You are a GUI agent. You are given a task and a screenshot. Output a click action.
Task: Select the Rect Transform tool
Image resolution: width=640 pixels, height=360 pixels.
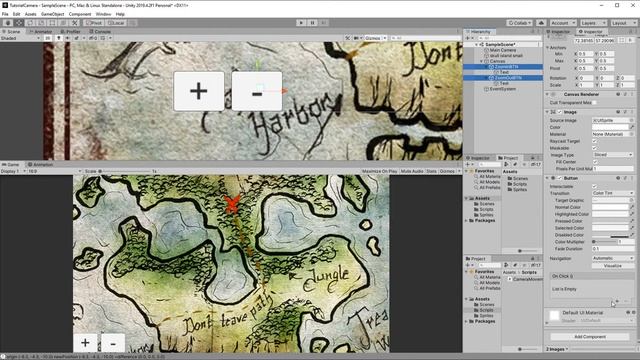pos(52,23)
